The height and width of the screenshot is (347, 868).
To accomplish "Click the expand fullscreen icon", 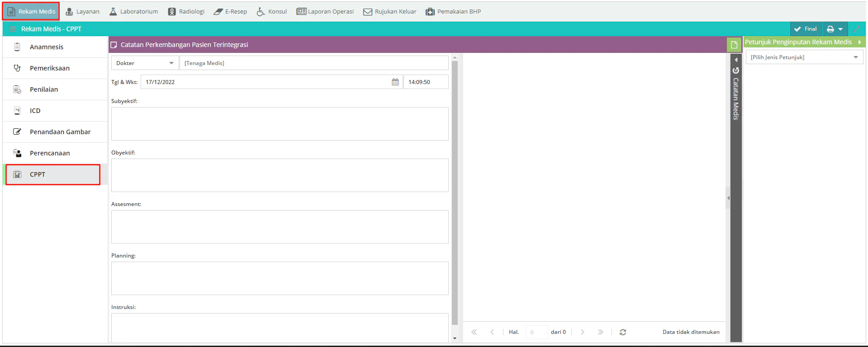I will click(x=856, y=29).
